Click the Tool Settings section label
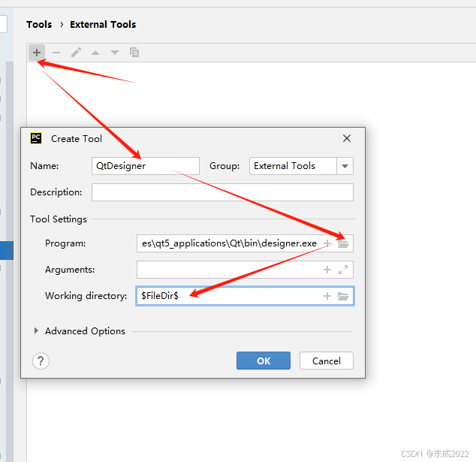The height and width of the screenshot is (462, 476). pos(59,219)
